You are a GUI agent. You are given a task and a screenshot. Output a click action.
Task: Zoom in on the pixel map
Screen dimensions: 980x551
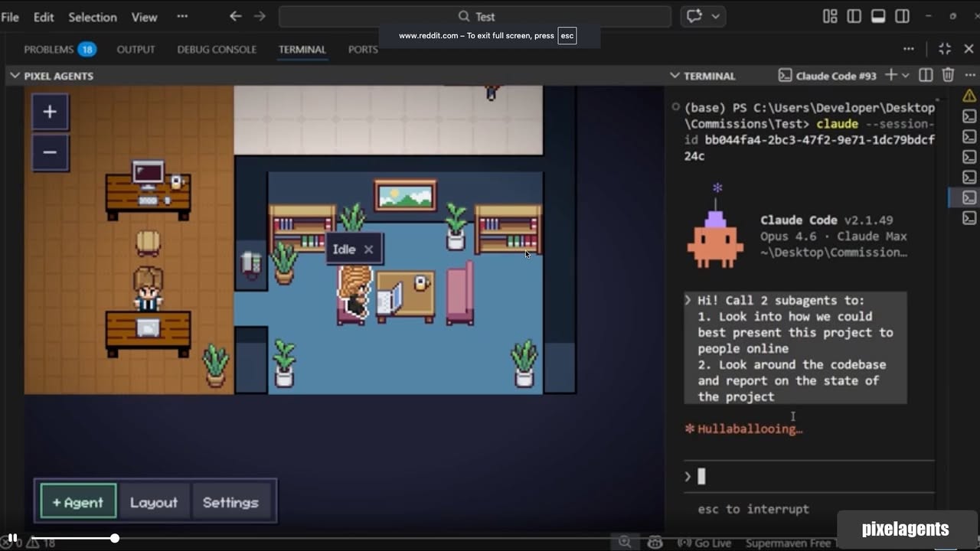click(x=50, y=111)
